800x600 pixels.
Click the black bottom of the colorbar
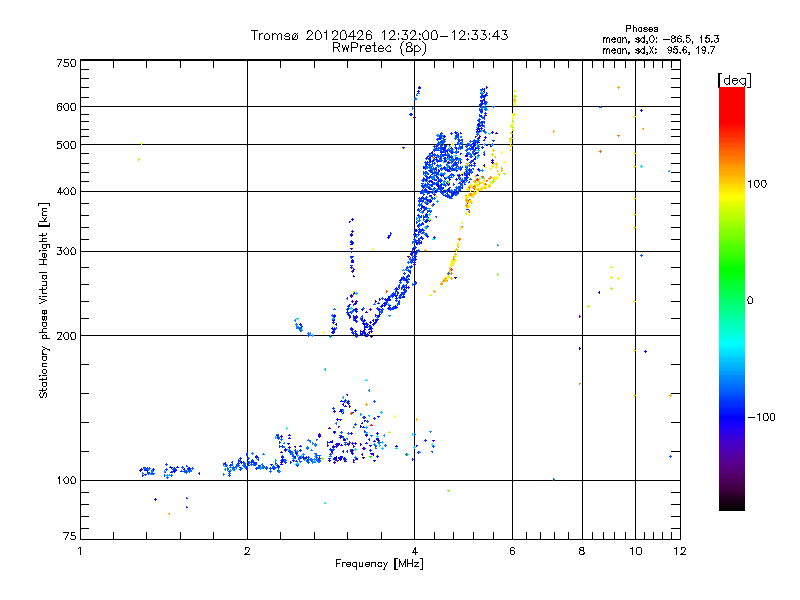pyautogui.click(x=732, y=503)
